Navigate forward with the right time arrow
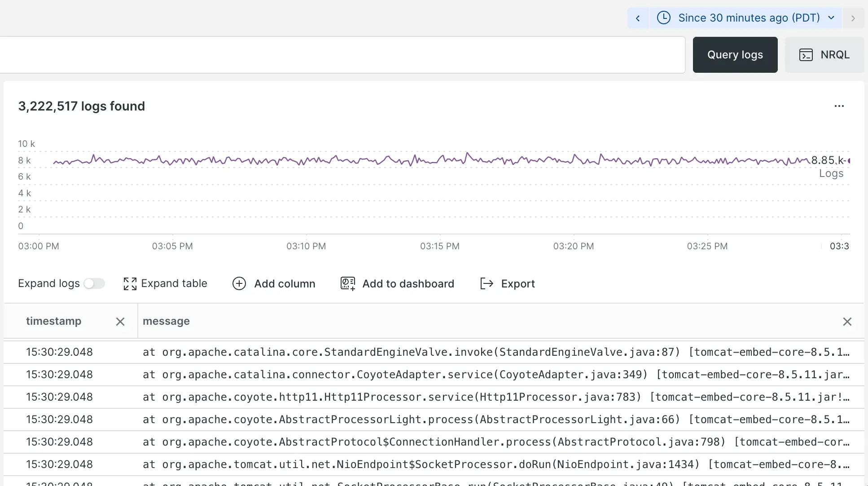The image size is (868, 486). click(x=853, y=18)
